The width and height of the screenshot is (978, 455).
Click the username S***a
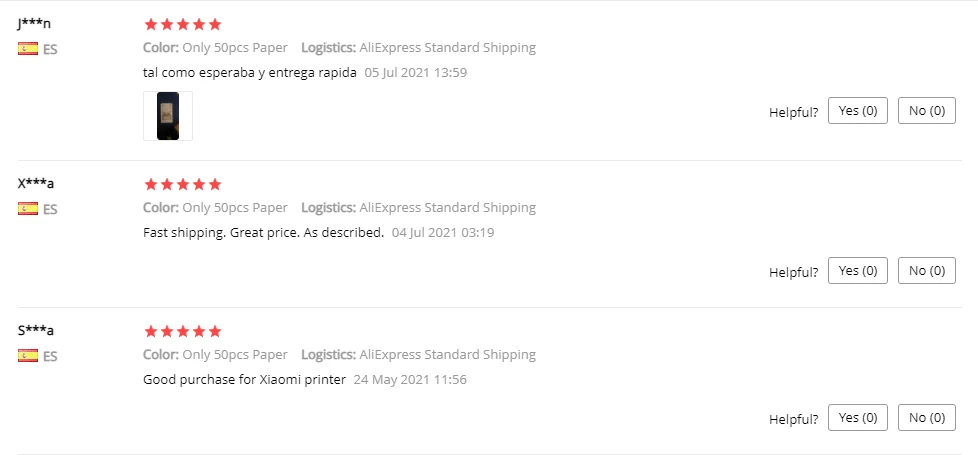coord(36,331)
